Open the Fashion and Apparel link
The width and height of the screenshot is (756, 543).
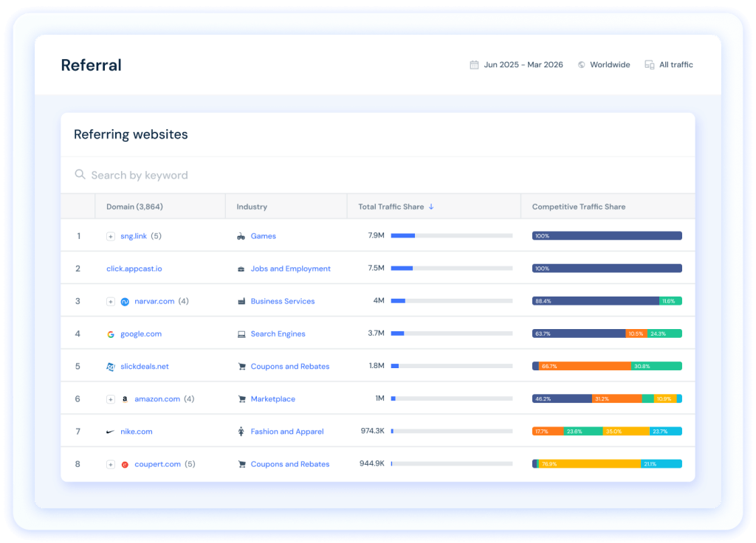point(287,432)
